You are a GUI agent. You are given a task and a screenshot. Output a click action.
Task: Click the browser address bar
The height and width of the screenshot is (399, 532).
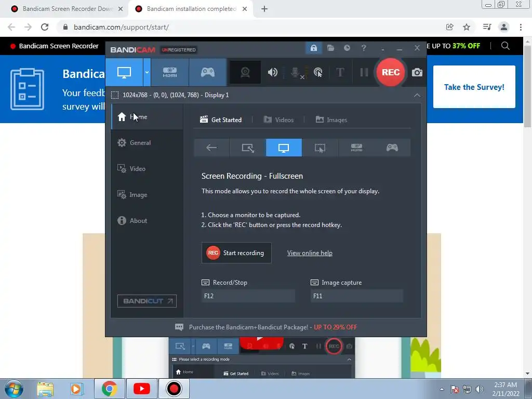point(251,27)
